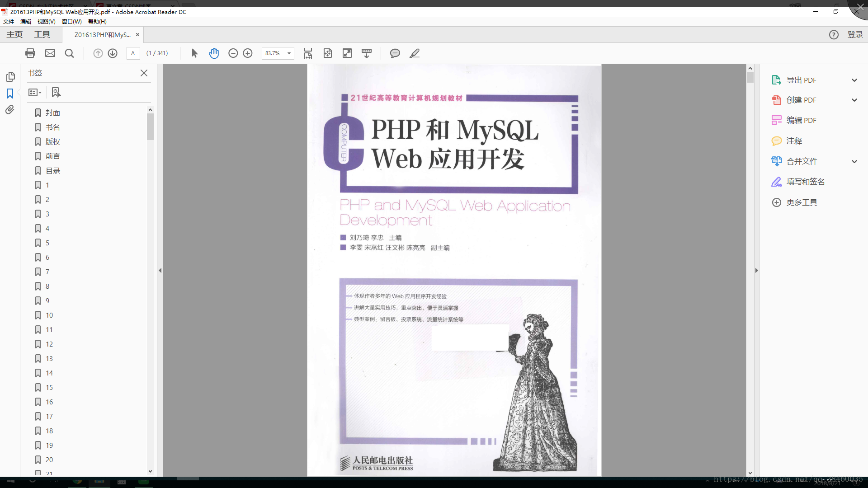Zoom out with minus icon
The image size is (868, 488).
click(x=233, y=53)
